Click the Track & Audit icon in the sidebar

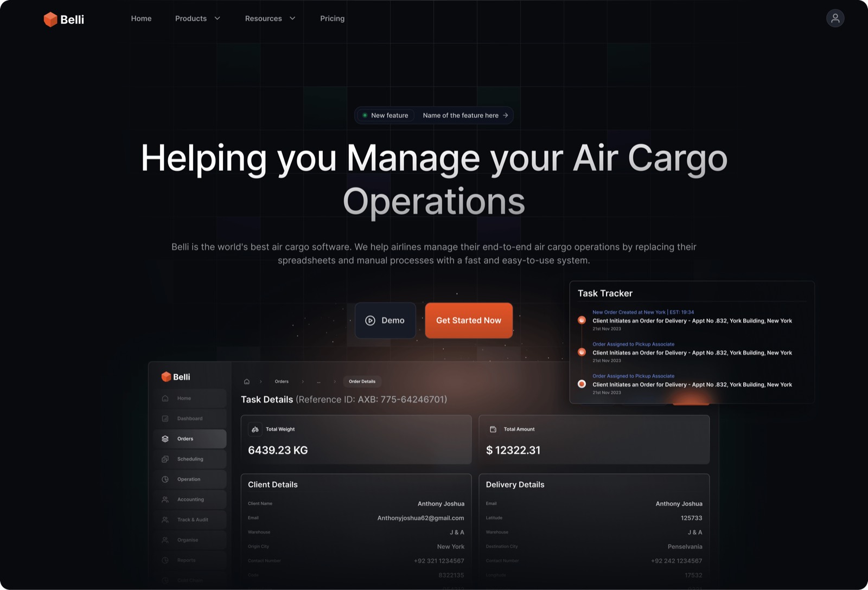point(165,520)
